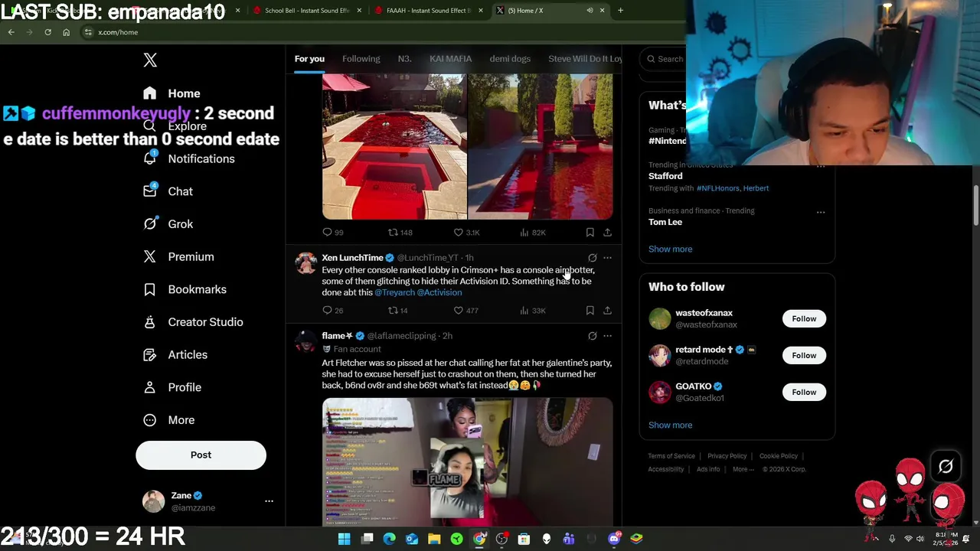
Task: Open Profile in the sidebar
Action: (172, 387)
